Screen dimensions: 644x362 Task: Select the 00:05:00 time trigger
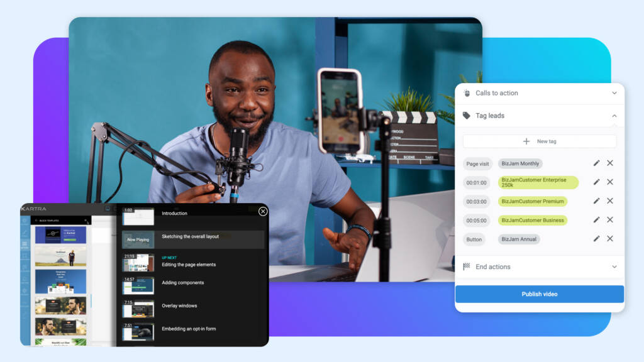tap(476, 221)
